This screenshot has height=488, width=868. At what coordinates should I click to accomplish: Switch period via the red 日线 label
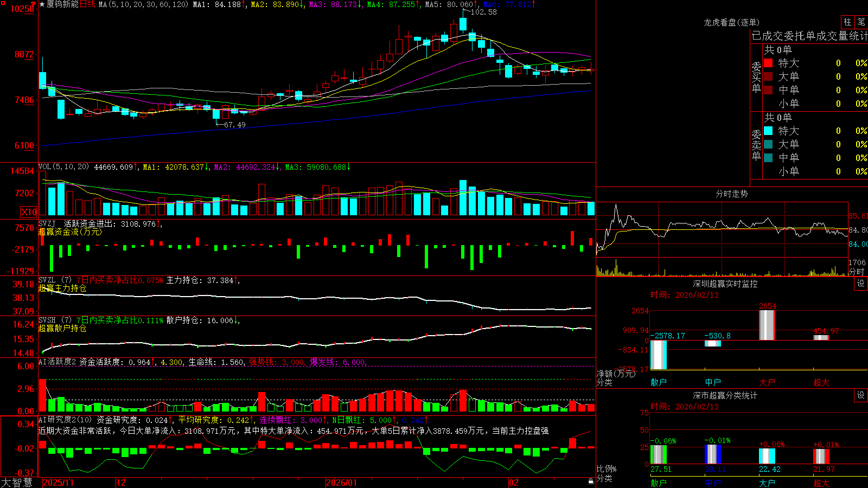click(x=87, y=4)
